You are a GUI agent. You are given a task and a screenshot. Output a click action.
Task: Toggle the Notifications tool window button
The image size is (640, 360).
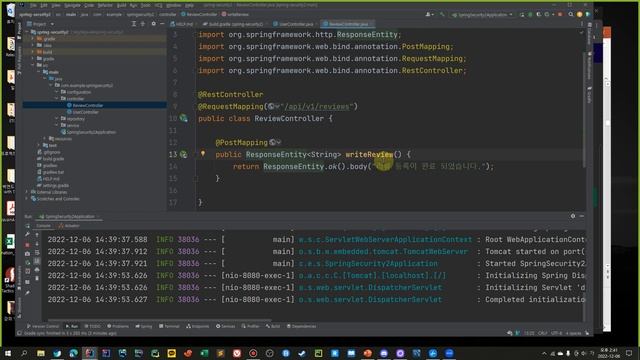pos(589,66)
